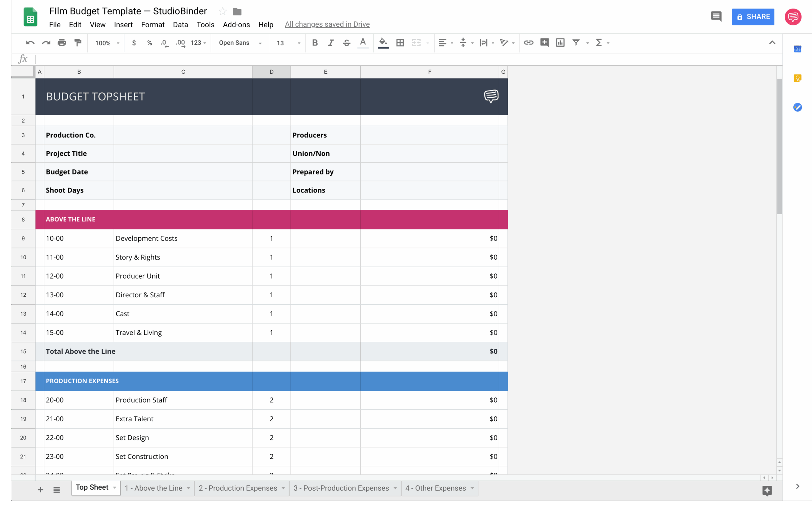Insert a link
The width and height of the screenshot is (812, 514).
(x=528, y=43)
